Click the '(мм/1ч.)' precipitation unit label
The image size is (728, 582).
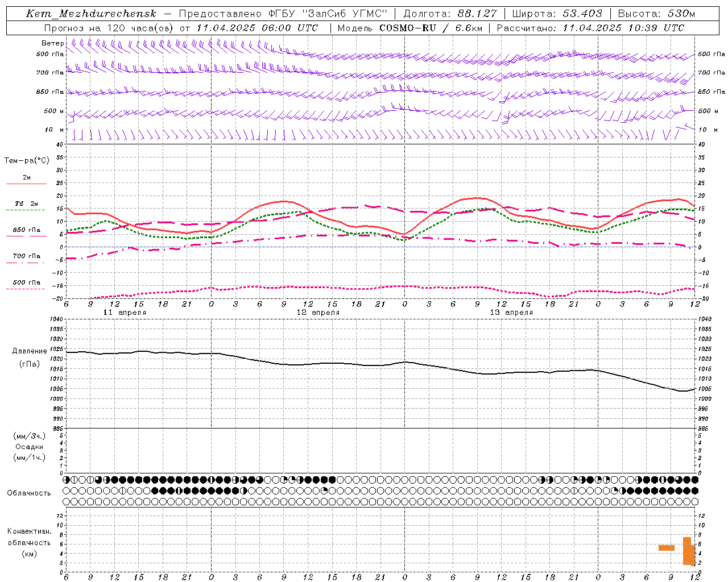click(x=30, y=458)
